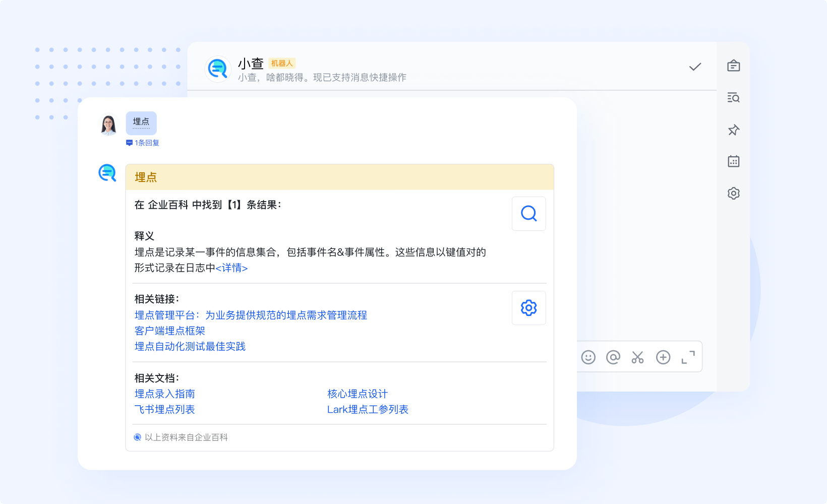This screenshot has width=827, height=504.
Task: Open in-chat message search in the sidebar
Action: tap(733, 98)
